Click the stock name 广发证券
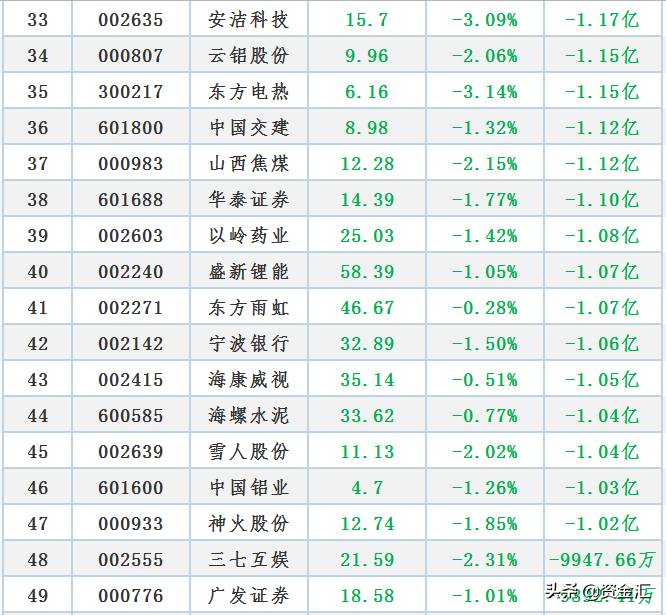 pyautogui.click(x=249, y=596)
